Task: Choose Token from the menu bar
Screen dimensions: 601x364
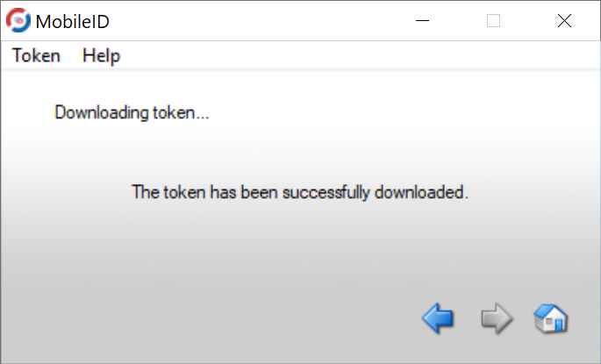Action: click(37, 55)
